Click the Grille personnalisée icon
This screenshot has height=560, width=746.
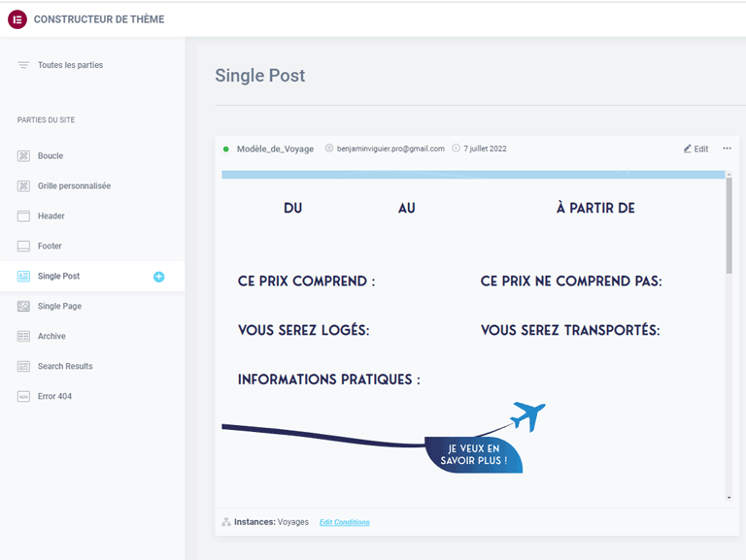point(23,186)
